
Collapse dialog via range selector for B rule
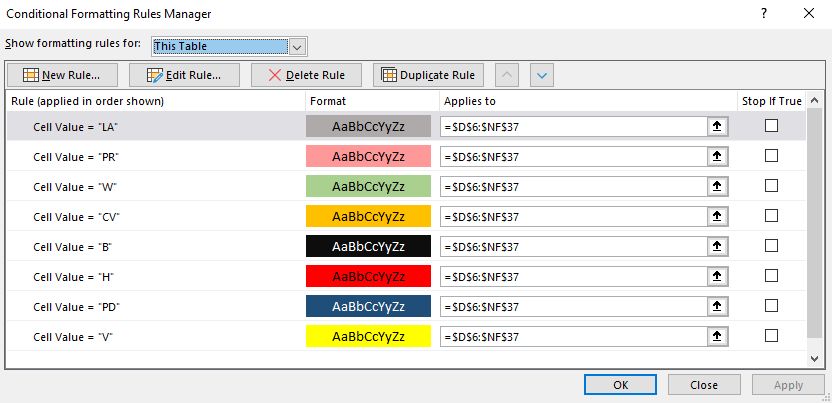pos(717,247)
